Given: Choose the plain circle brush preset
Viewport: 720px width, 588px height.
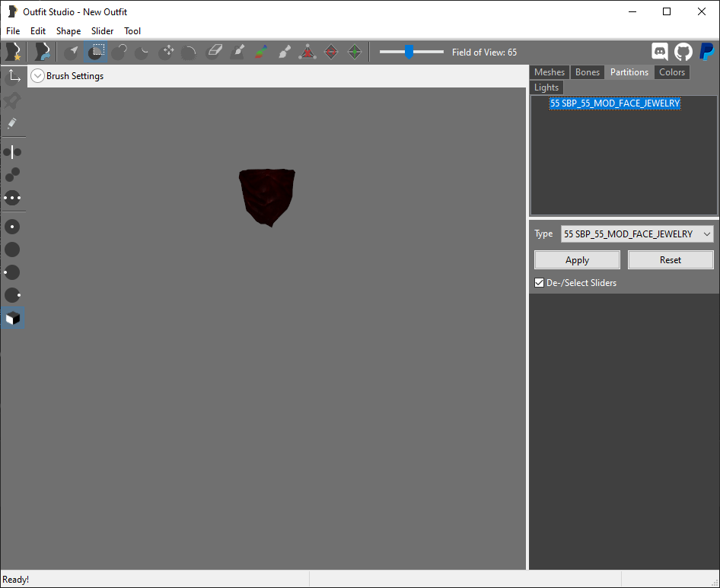Looking at the screenshot, I should [12, 250].
